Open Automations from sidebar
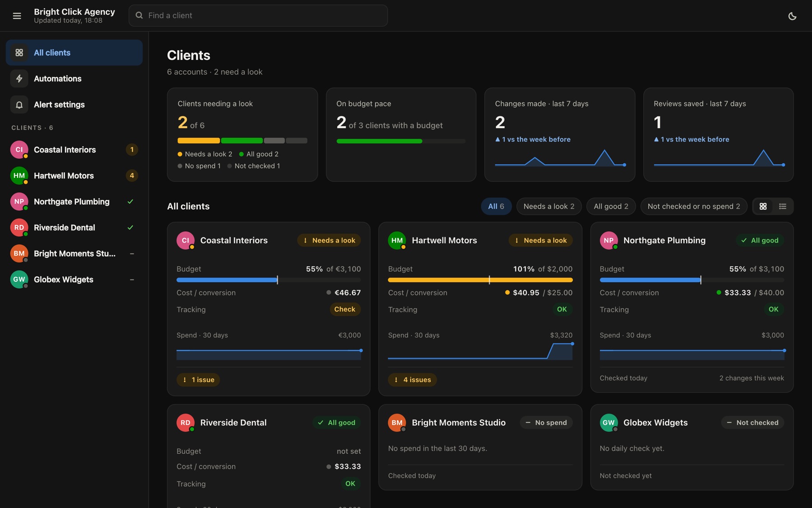 click(x=74, y=79)
